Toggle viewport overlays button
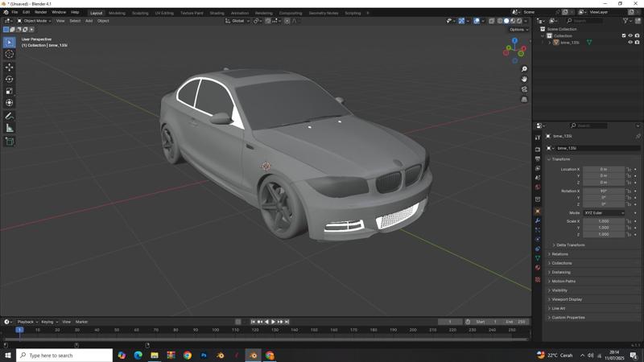The width and height of the screenshot is (644, 362). (477, 21)
